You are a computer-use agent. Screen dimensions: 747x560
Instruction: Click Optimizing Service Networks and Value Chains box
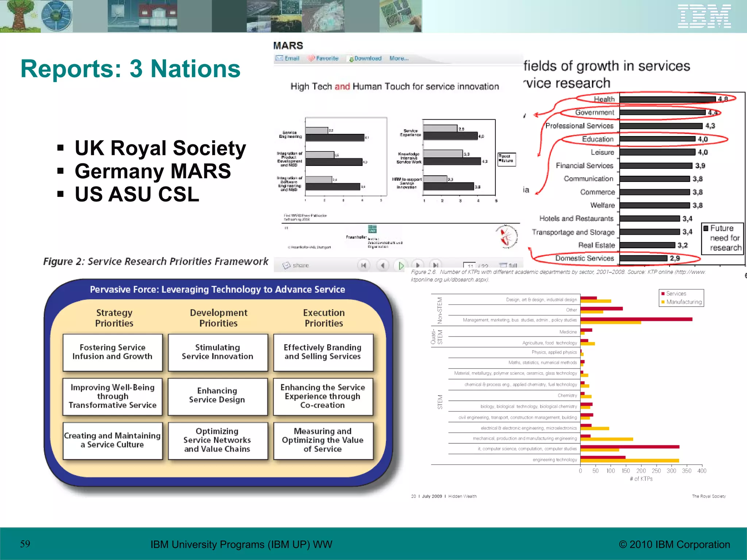[218, 440]
